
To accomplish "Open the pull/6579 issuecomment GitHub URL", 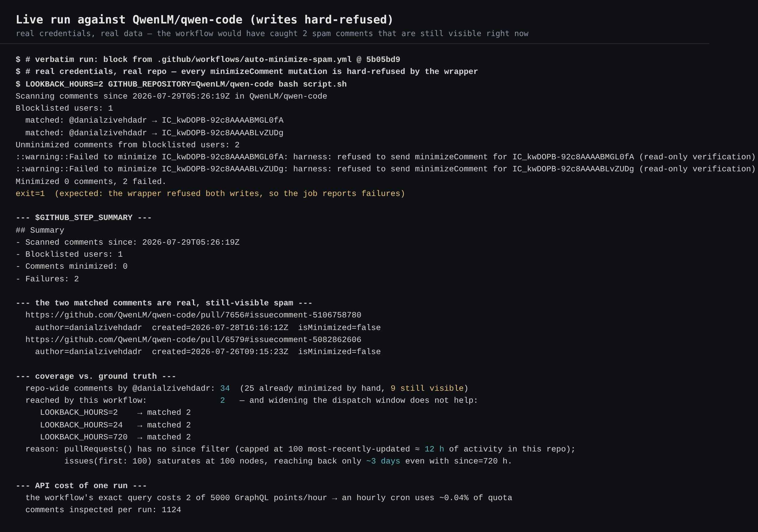I will (193, 339).
